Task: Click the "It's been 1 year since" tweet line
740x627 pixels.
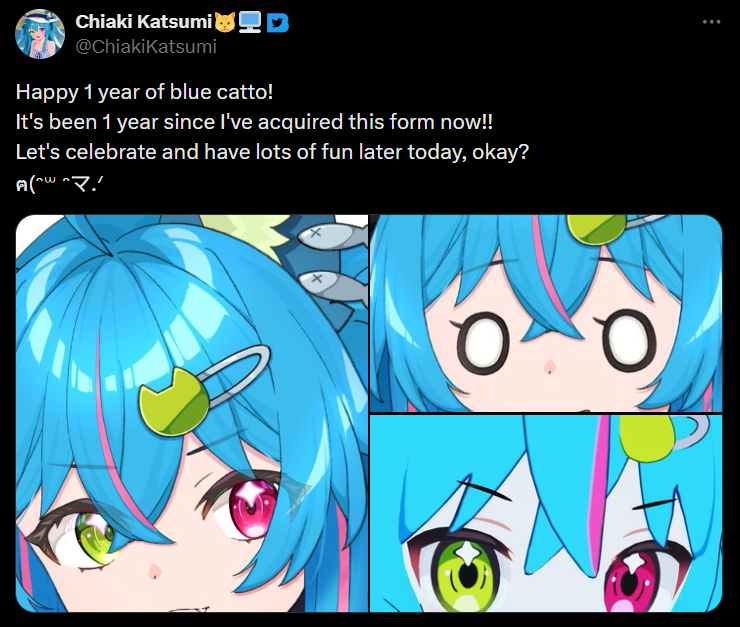Action: point(254,122)
